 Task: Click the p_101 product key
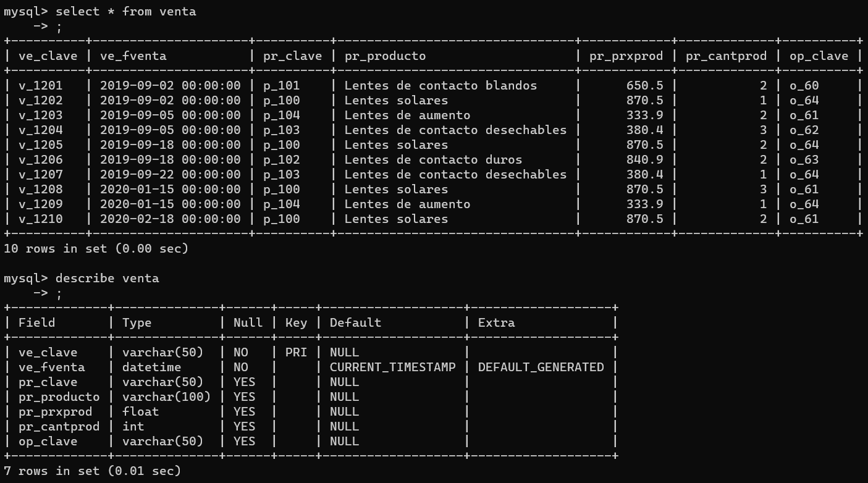pyautogui.click(x=282, y=86)
